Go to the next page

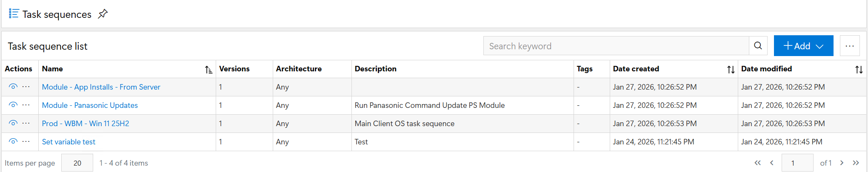point(842,163)
